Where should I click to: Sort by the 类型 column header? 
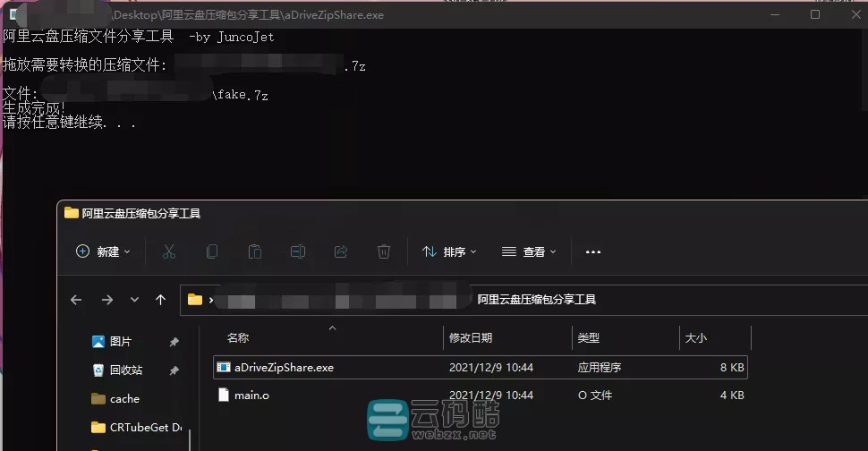click(589, 338)
